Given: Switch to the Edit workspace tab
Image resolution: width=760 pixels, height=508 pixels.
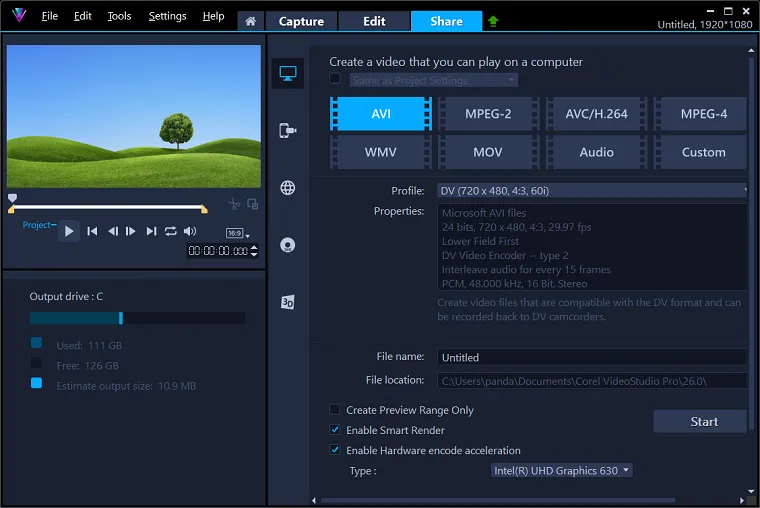Looking at the screenshot, I should point(374,21).
